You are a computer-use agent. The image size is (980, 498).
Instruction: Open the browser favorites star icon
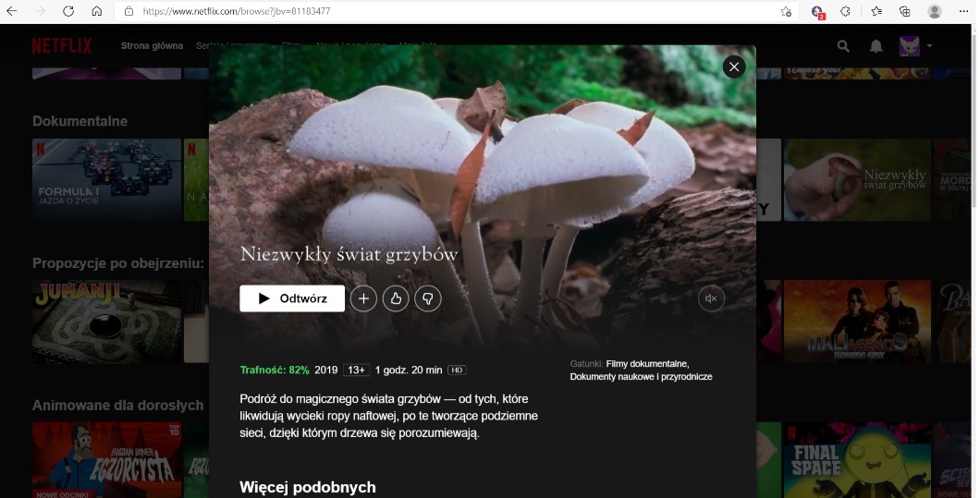[876, 11]
